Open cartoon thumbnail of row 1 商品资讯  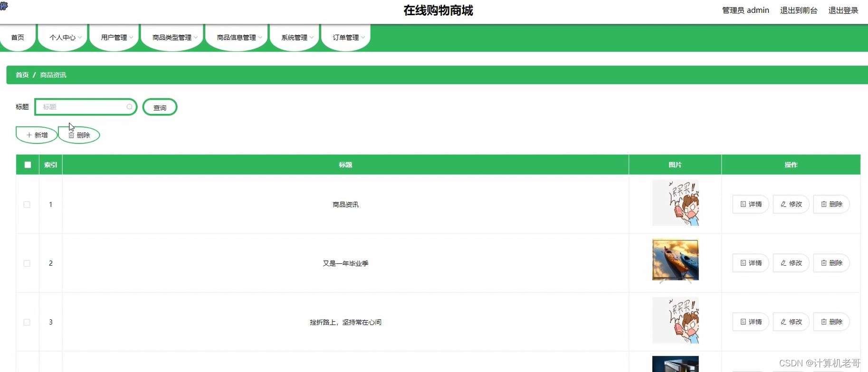pos(675,203)
